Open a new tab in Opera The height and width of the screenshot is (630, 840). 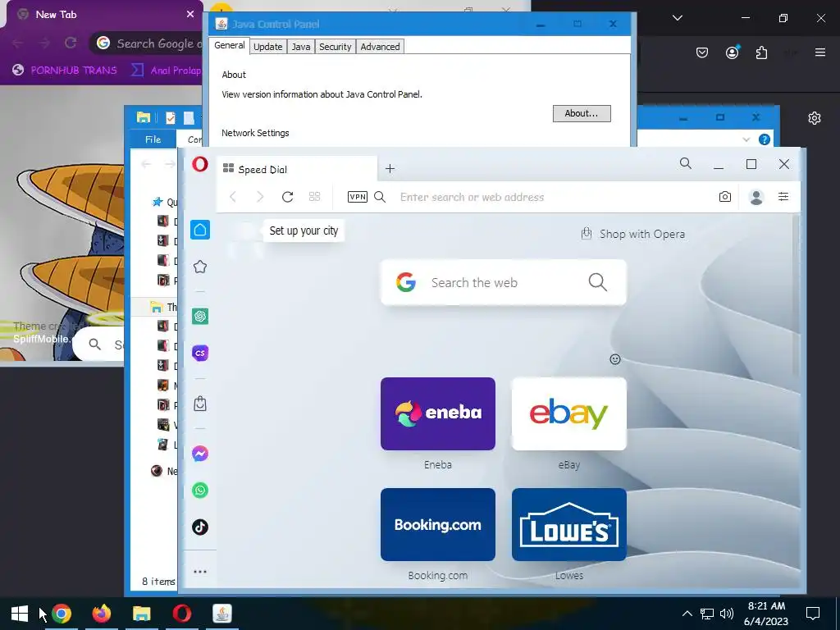point(390,169)
